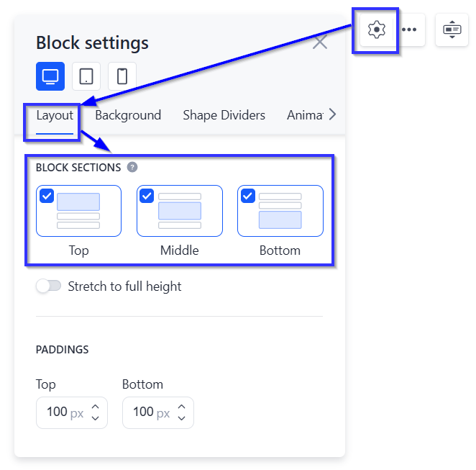Screen dimensions: 476x470
Task: Select desktop device view icon
Action: (50, 76)
